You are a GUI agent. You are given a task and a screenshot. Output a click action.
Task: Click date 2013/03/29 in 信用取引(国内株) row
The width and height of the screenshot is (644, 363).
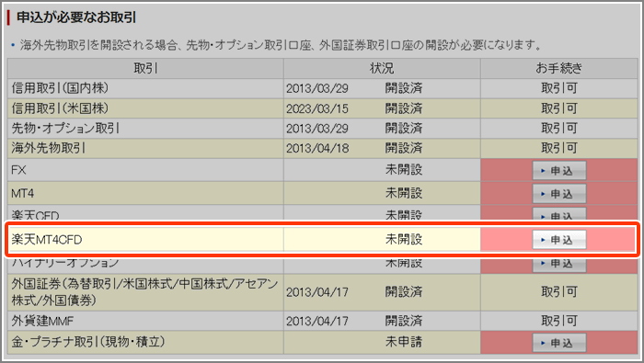[x=317, y=88]
